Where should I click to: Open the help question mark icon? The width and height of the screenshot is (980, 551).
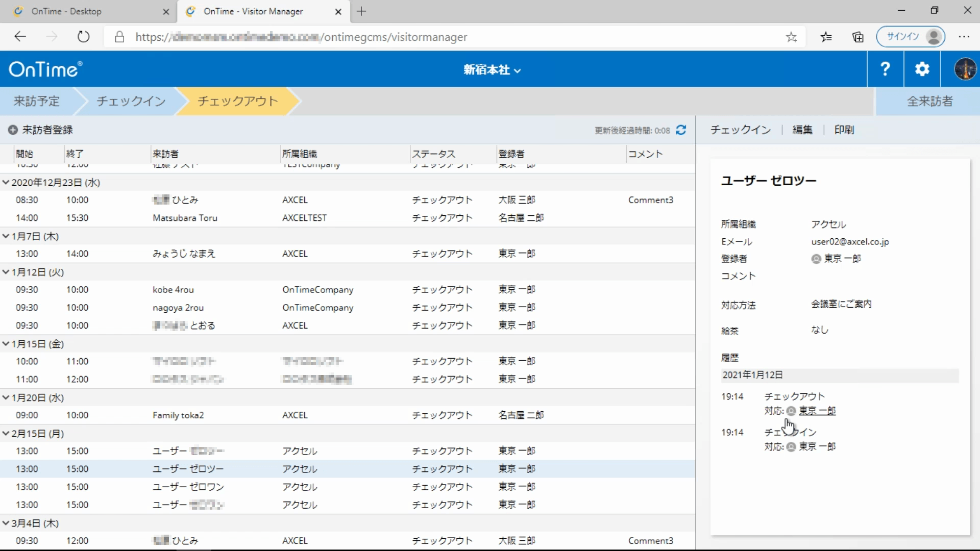(x=885, y=69)
